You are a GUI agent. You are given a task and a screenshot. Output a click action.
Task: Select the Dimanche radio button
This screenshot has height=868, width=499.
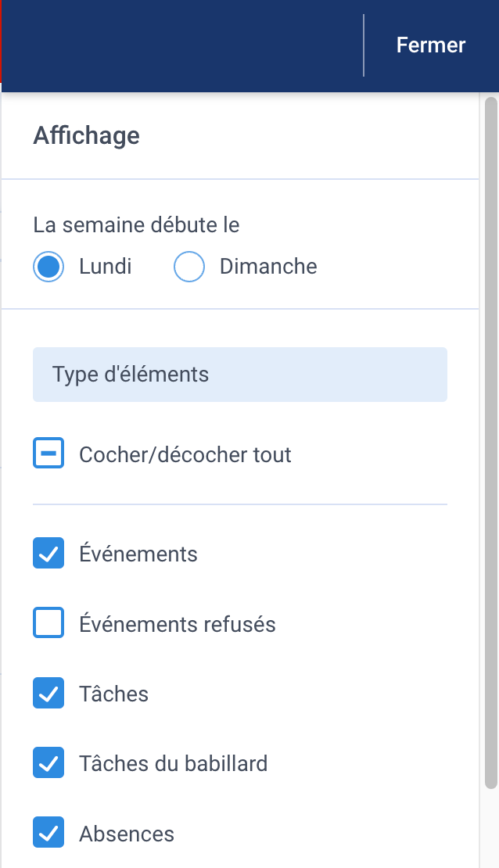pyautogui.click(x=189, y=267)
